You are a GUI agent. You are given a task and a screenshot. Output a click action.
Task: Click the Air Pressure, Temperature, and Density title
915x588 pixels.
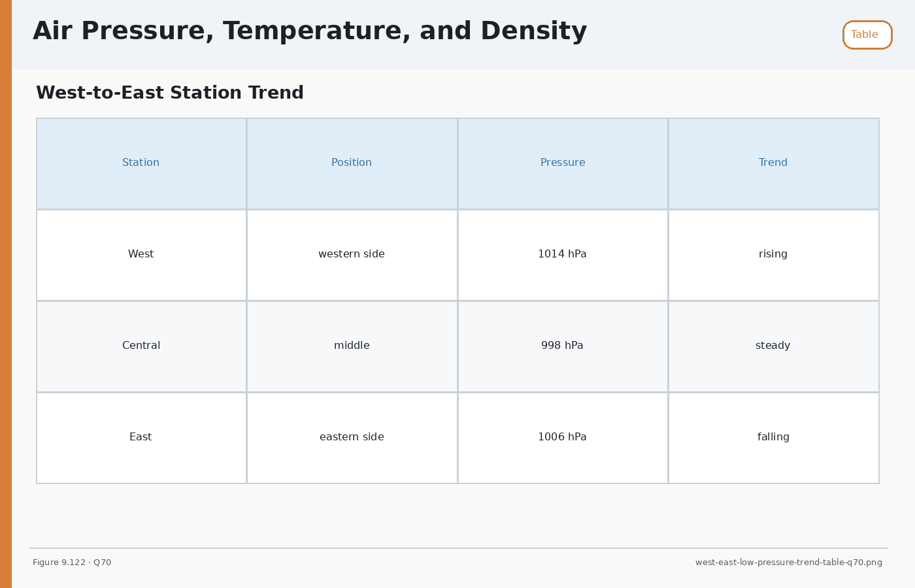[310, 31]
